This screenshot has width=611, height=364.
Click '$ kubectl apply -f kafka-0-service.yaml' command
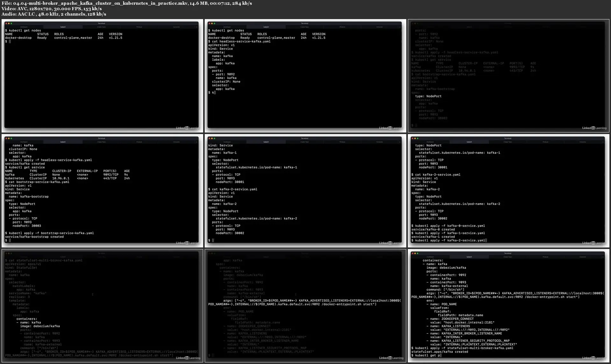448,226
